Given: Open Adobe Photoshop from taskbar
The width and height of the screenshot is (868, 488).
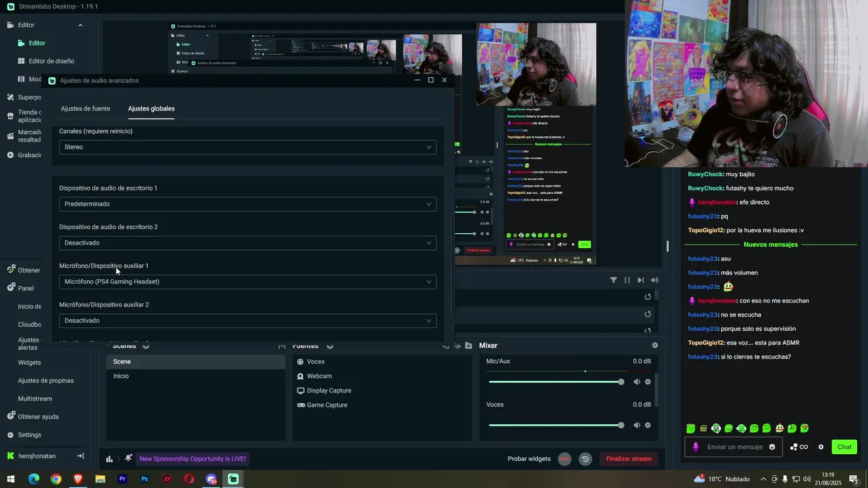Looking at the screenshot, I should tap(144, 479).
